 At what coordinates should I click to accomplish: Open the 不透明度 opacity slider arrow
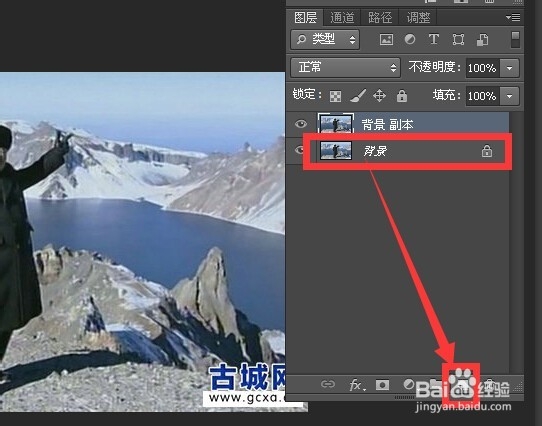point(510,68)
